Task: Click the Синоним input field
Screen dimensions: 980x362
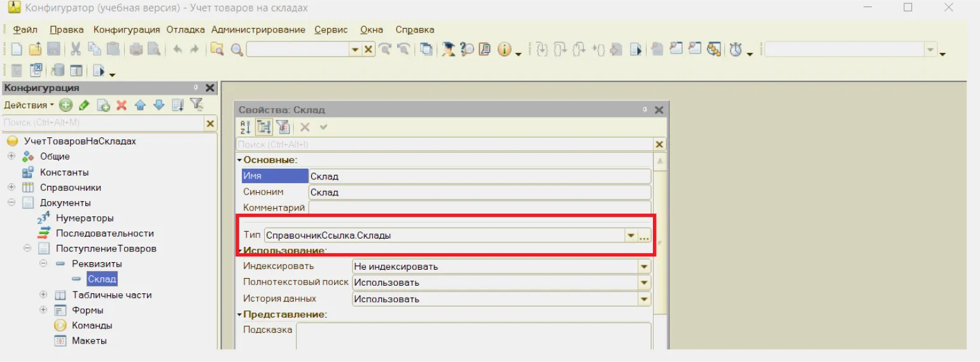Action: click(479, 192)
